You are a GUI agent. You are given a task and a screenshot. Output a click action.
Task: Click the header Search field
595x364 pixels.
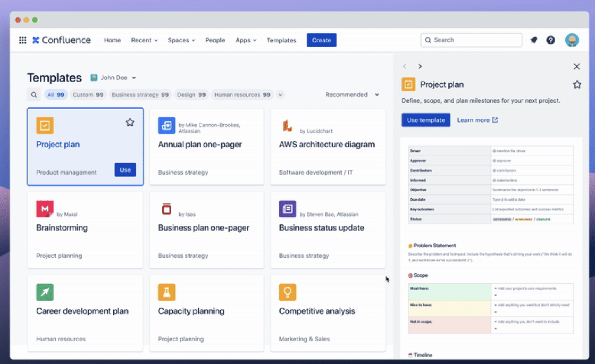coord(471,40)
